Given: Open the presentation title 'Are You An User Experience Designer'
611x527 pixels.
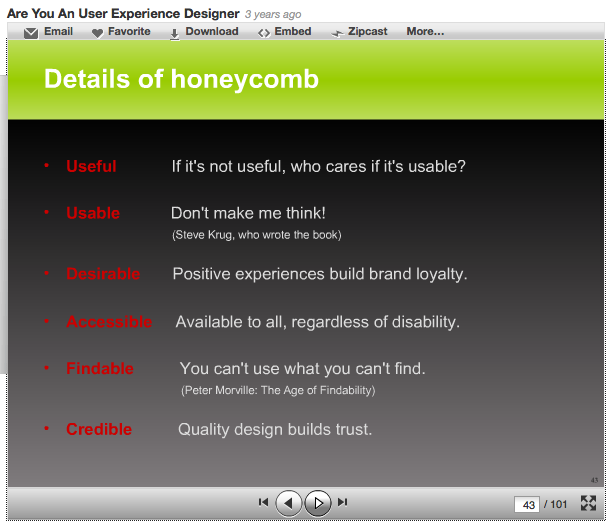Looking at the screenshot, I should 123,14.
